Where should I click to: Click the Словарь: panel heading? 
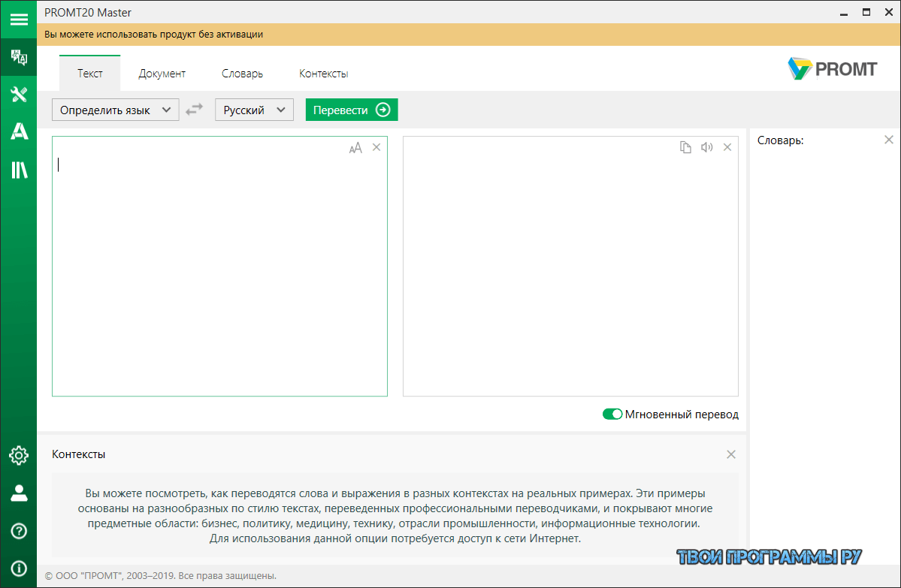(780, 140)
